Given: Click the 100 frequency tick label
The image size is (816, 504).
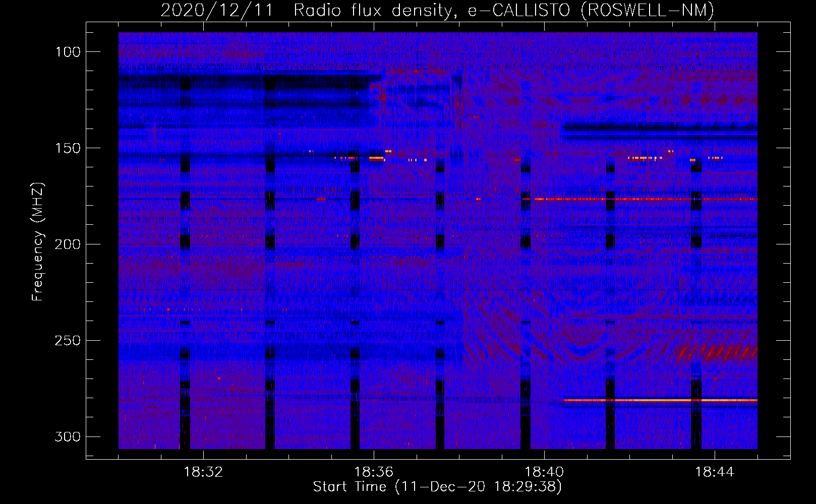Looking at the screenshot, I should (x=68, y=52).
